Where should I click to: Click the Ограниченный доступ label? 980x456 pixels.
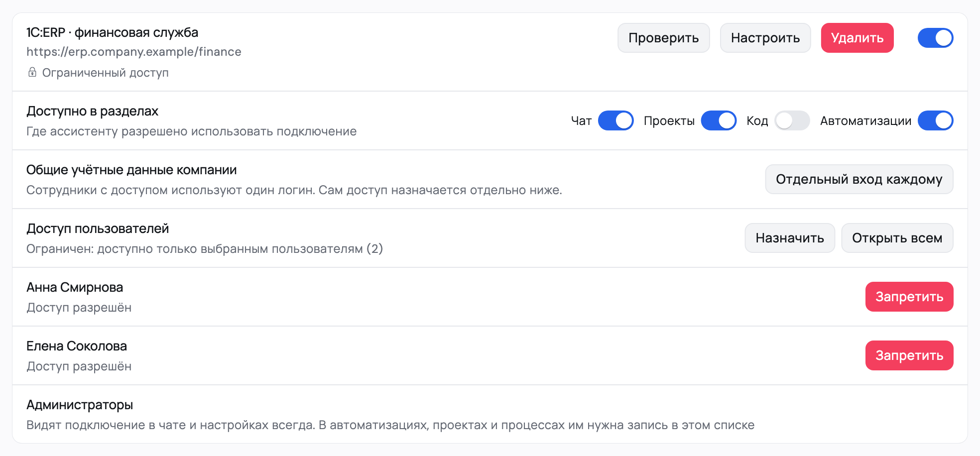coord(106,73)
